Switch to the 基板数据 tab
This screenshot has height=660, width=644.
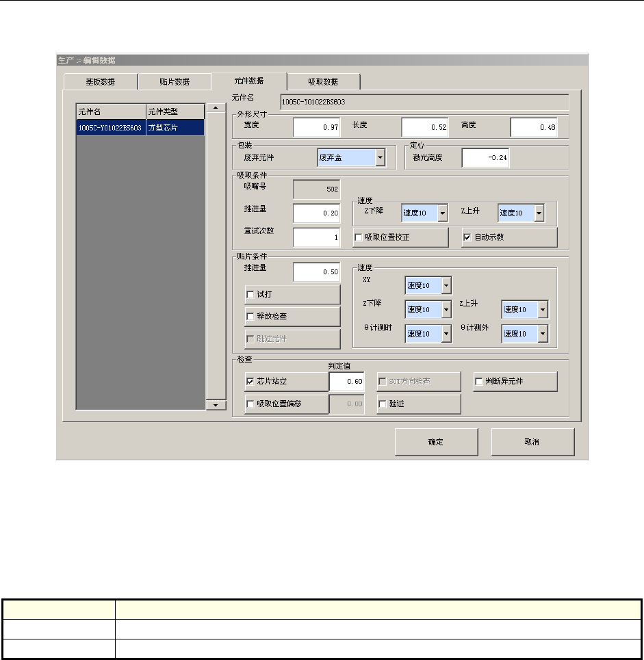pyautogui.click(x=100, y=81)
